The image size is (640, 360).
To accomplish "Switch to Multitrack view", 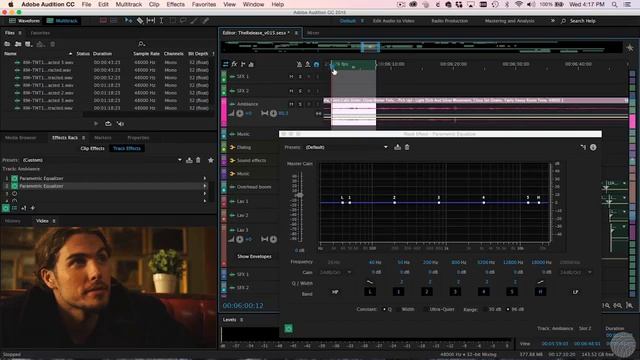I will pos(62,21).
